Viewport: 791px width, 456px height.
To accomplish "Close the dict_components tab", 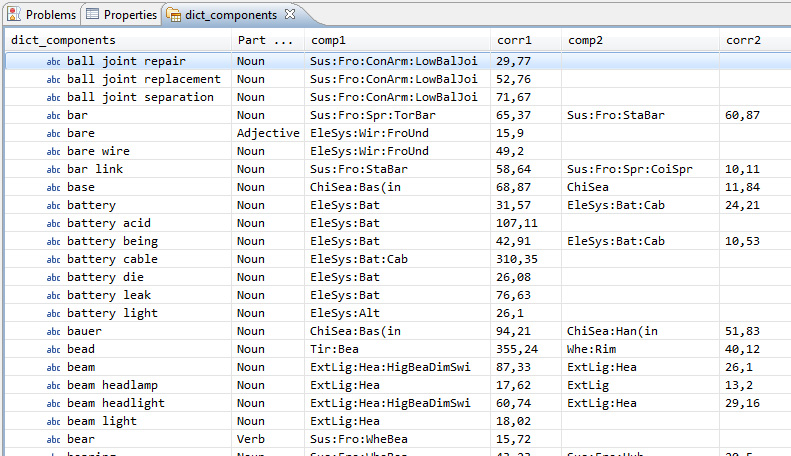I will (290, 14).
